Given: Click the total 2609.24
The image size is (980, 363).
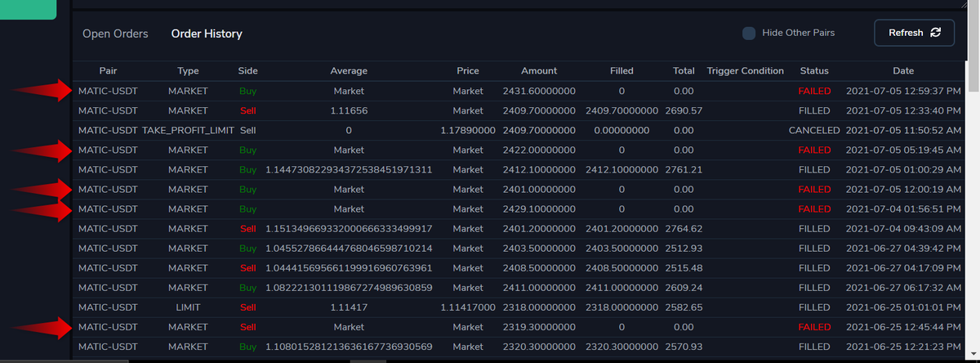Looking at the screenshot, I should [x=684, y=287].
